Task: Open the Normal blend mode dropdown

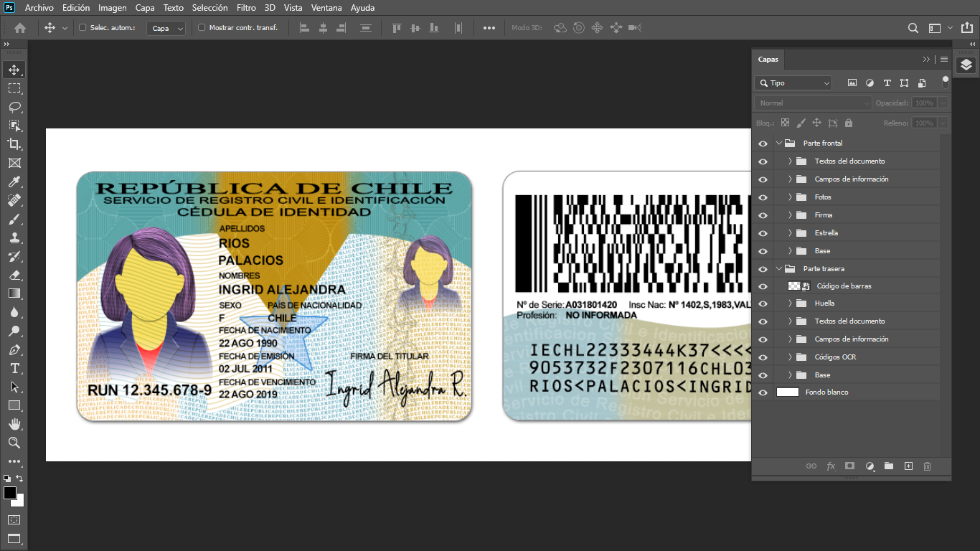Action: [x=813, y=103]
